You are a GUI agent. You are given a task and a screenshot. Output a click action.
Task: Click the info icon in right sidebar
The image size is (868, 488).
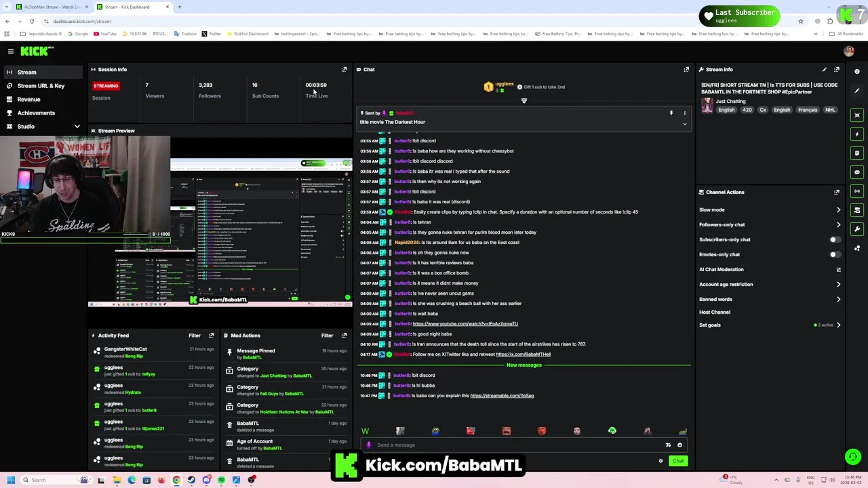tap(857, 71)
